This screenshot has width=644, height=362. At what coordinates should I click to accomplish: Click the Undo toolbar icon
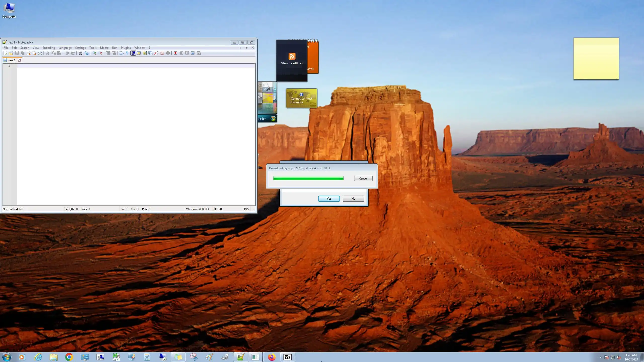coord(67,53)
